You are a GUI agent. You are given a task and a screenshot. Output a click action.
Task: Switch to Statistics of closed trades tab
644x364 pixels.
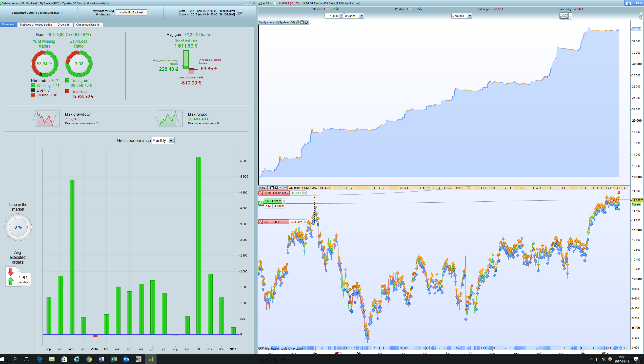tap(36, 25)
